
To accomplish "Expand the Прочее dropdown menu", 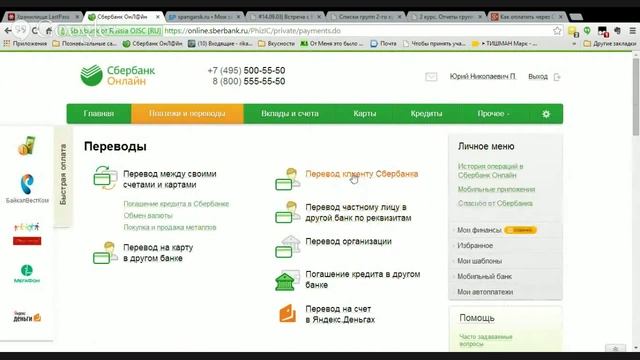I will [493, 114].
